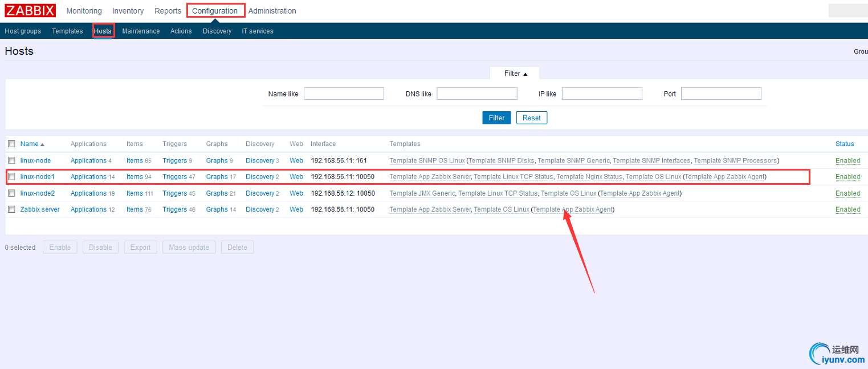Click the Disable button

pyautogui.click(x=100, y=248)
